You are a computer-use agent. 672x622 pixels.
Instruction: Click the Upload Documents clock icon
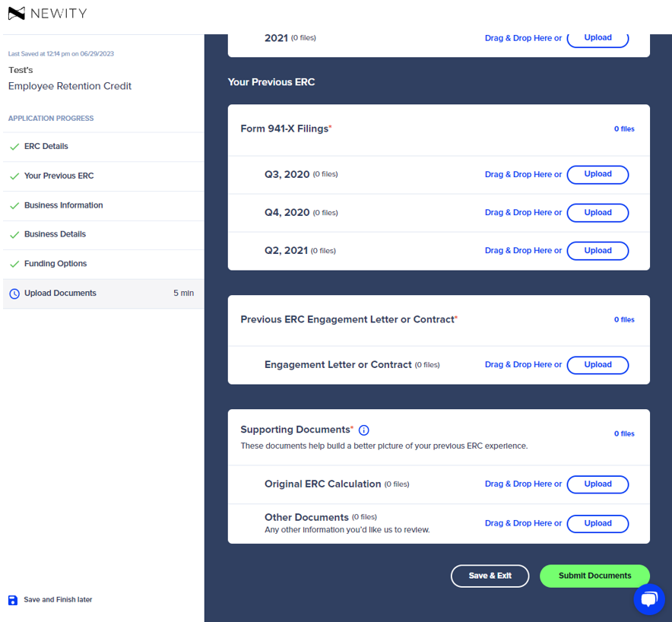pyautogui.click(x=14, y=294)
